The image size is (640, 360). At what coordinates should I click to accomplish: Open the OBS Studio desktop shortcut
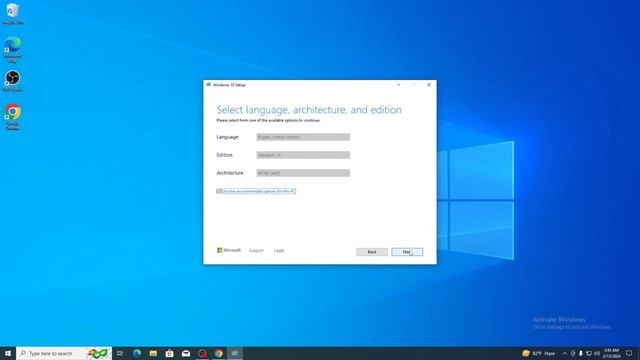coord(13,81)
